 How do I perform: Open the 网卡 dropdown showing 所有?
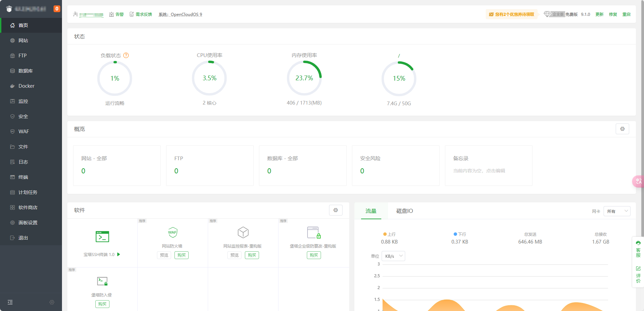(x=617, y=211)
